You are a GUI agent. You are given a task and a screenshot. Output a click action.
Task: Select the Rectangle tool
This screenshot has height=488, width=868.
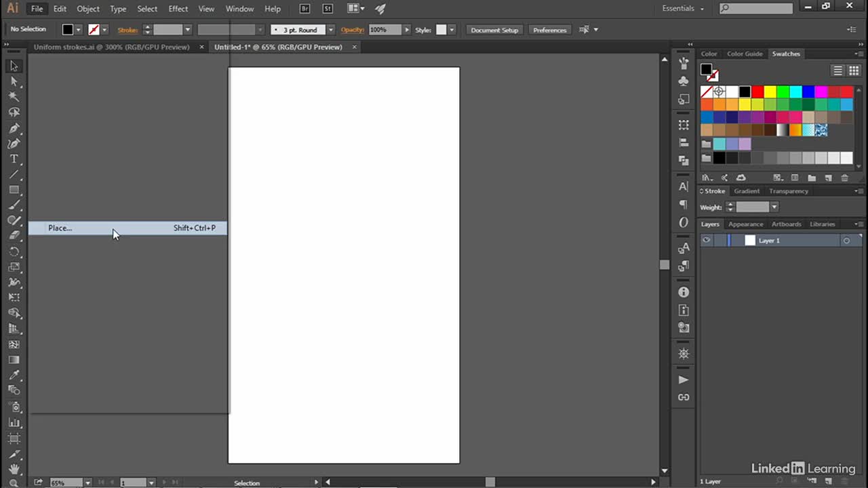[x=14, y=190]
